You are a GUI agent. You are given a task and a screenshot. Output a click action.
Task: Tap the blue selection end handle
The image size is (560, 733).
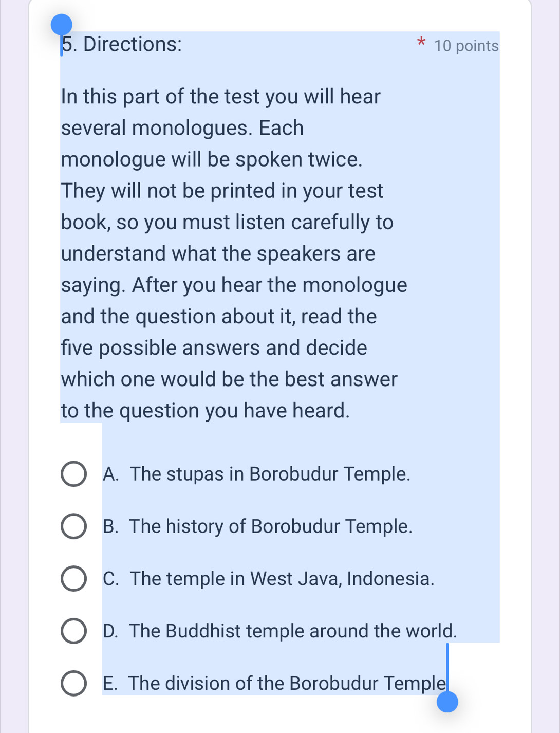pos(447,701)
